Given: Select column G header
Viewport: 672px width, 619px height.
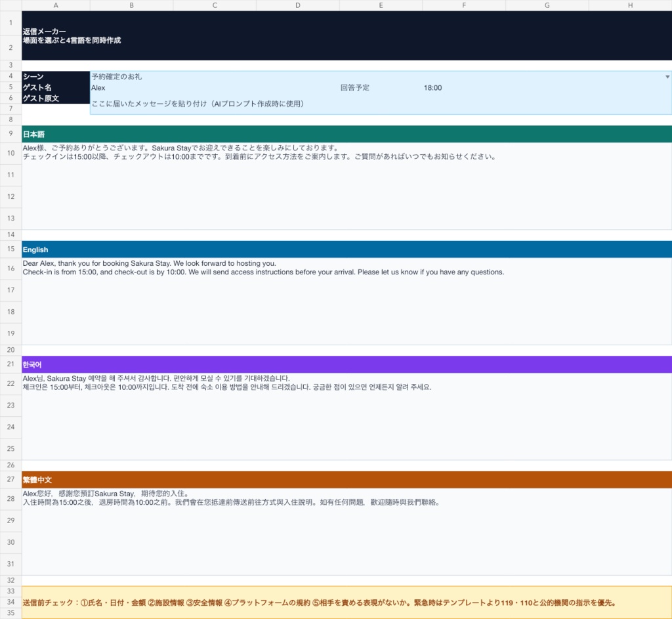Looking at the screenshot, I should (x=547, y=5).
